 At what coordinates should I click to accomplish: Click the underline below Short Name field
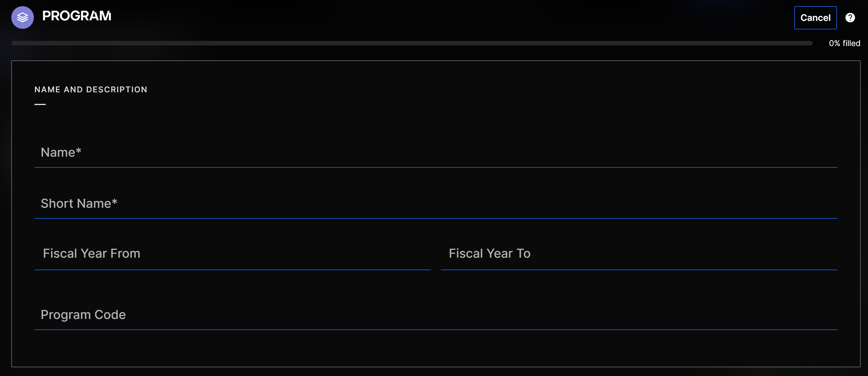pos(435,218)
